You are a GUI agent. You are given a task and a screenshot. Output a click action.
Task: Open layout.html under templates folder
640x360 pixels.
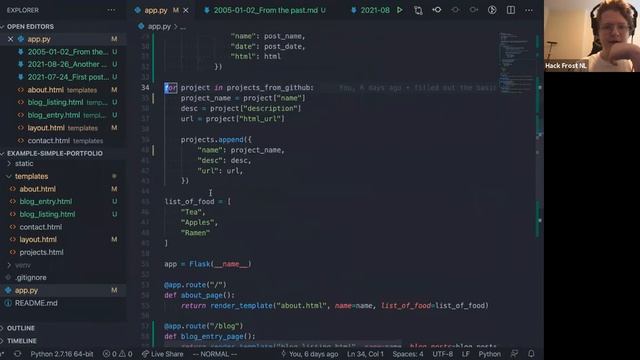click(x=38, y=240)
